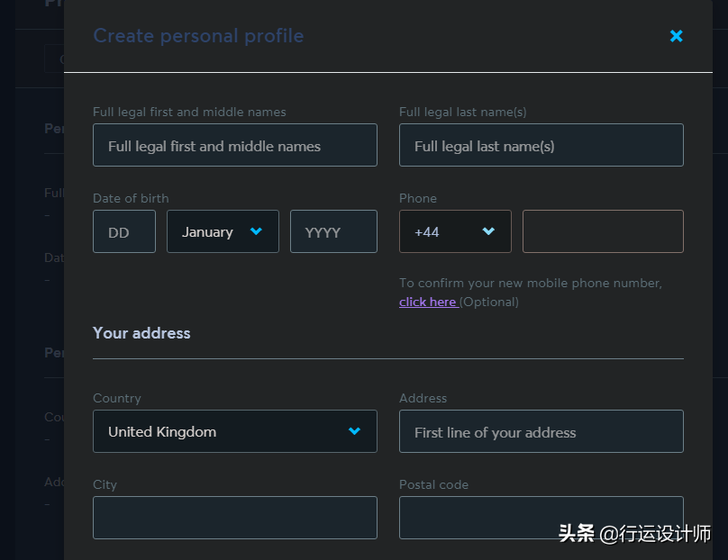Click the "Your address" section heading
728x560 pixels.
pos(141,333)
